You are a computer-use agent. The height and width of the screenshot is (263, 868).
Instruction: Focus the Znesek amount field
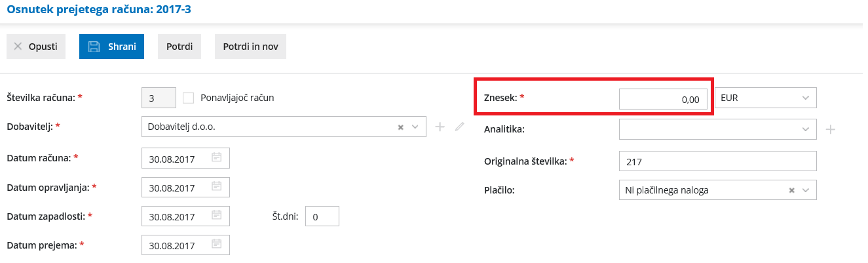pyautogui.click(x=663, y=99)
